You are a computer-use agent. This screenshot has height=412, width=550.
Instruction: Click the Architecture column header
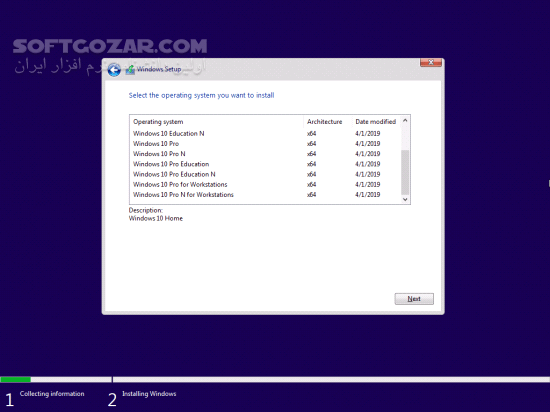pos(328,122)
